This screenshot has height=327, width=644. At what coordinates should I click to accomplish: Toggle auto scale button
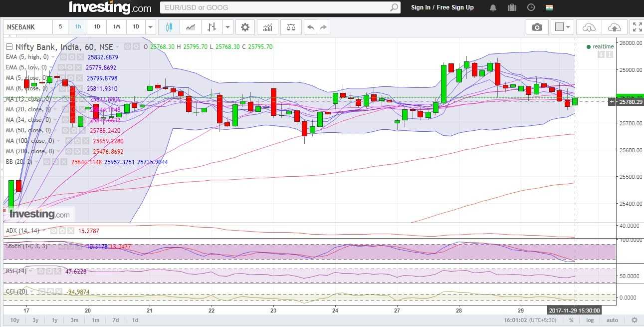[612, 320]
